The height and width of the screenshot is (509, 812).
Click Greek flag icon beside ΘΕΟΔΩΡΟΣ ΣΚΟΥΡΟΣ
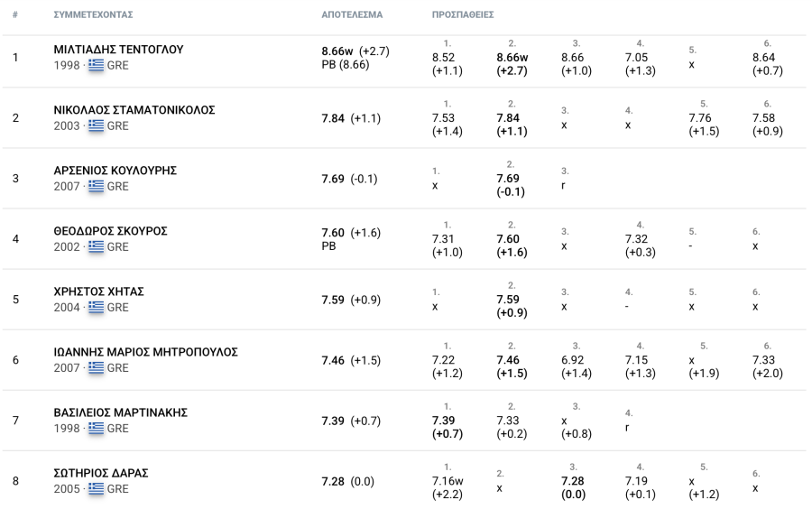pos(96,247)
